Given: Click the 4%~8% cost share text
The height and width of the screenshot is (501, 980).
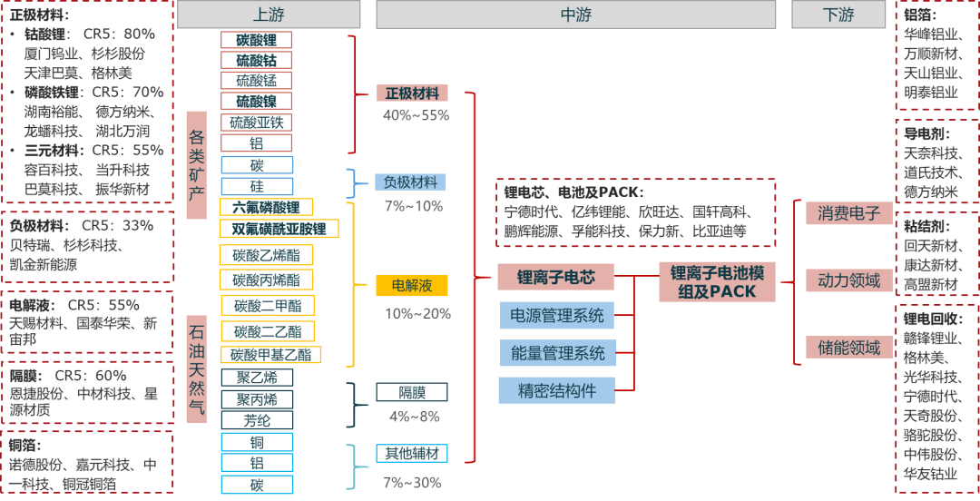Looking at the screenshot, I should (415, 417).
